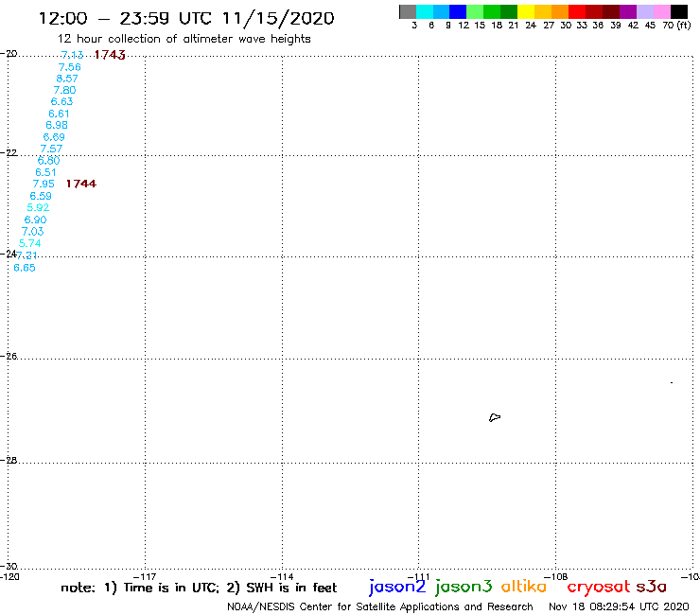Click the wave height value 6.80

[x=48, y=161]
